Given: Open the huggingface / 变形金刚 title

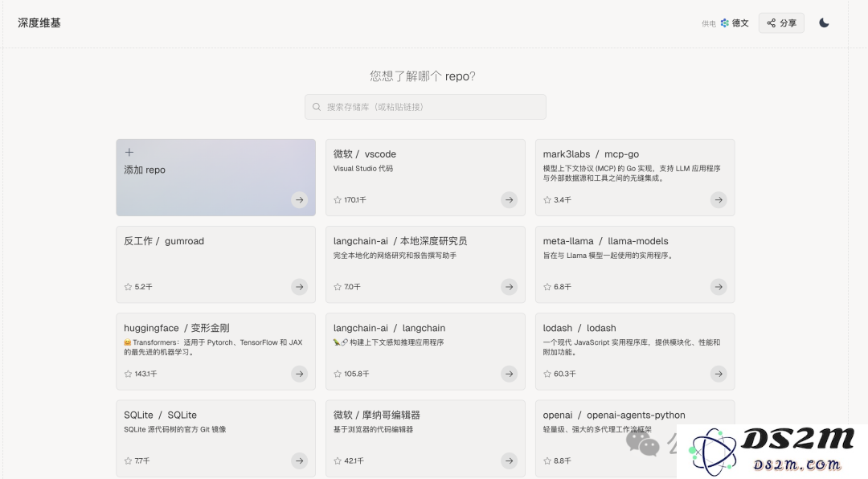Looking at the screenshot, I should click(177, 328).
